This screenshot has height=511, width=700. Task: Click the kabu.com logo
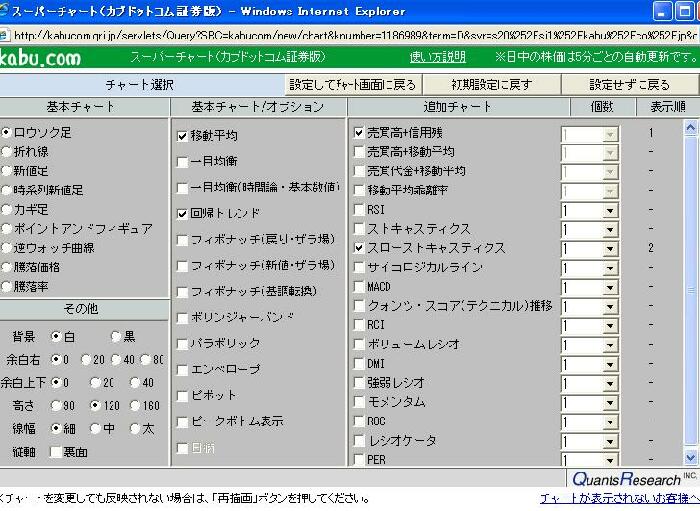pos(40,58)
